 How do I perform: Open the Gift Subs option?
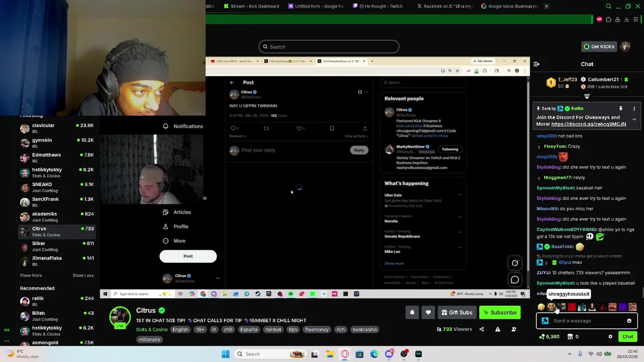click(x=457, y=313)
